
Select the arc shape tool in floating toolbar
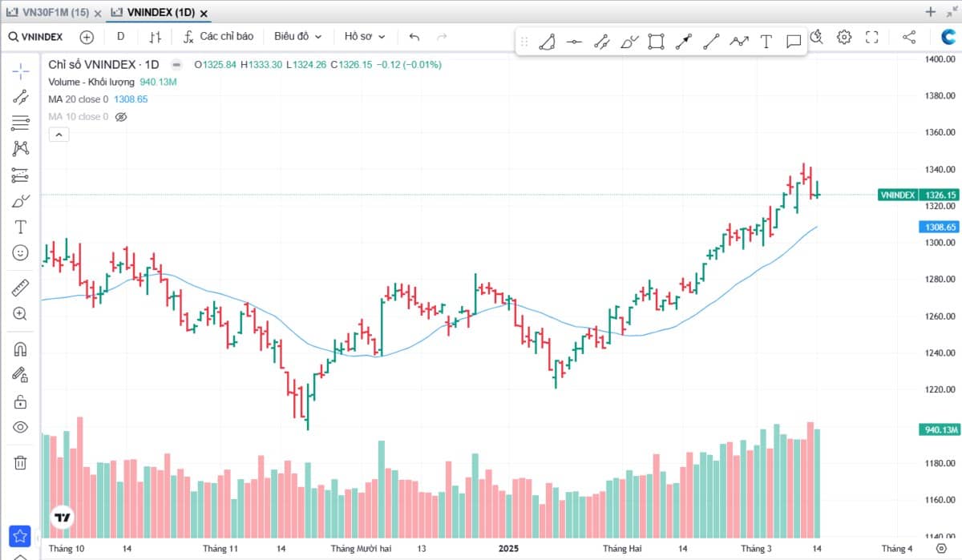pos(547,42)
